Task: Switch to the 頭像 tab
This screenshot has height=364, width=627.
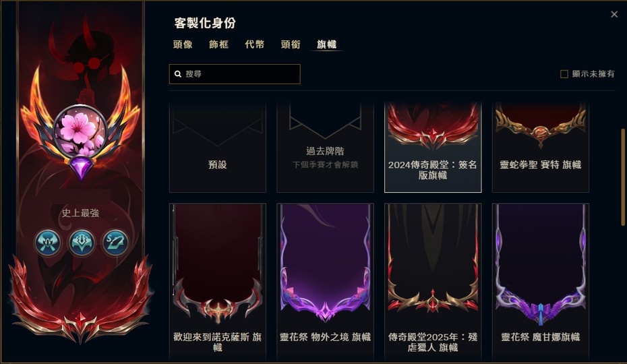Action: pyautogui.click(x=183, y=44)
